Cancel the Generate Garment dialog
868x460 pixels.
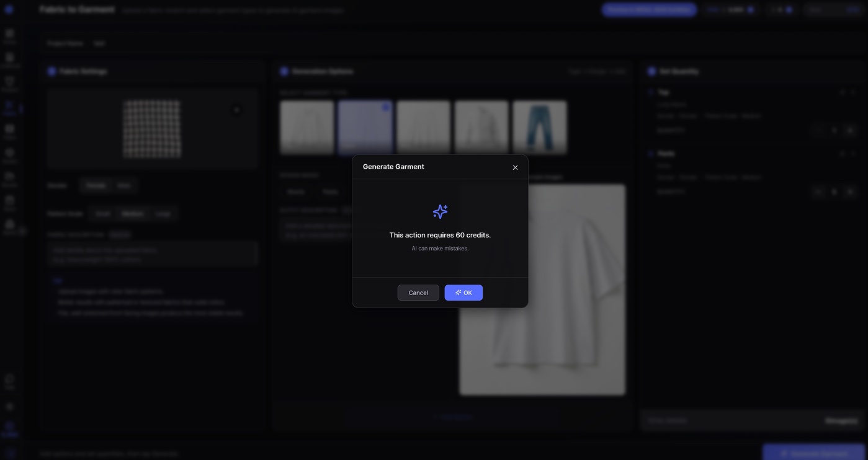[x=418, y=293]
